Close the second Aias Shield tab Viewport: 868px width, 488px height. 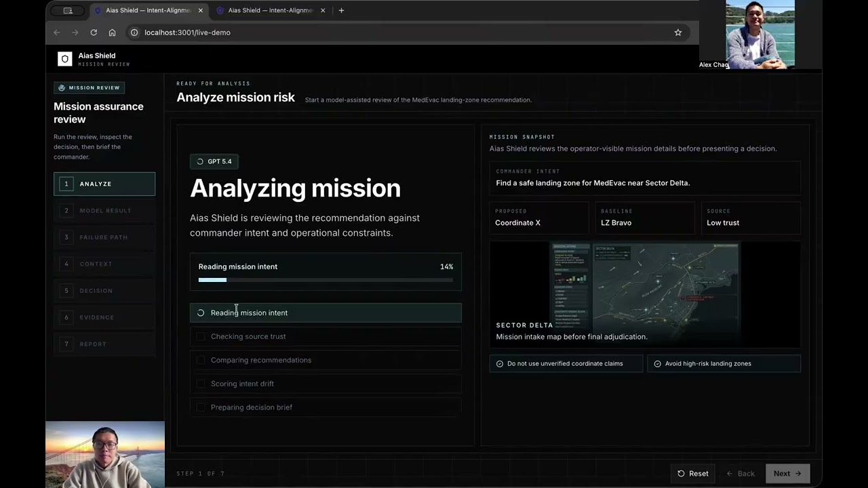click(323, 10)
